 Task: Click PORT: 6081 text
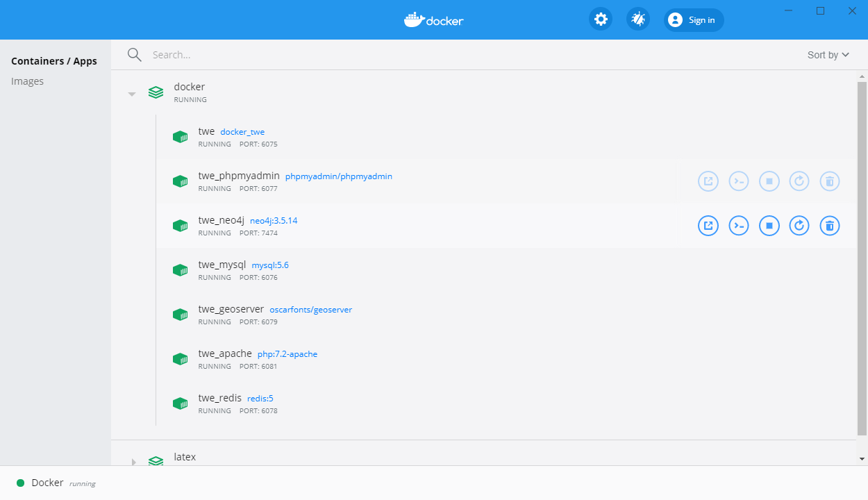[258, 367]
